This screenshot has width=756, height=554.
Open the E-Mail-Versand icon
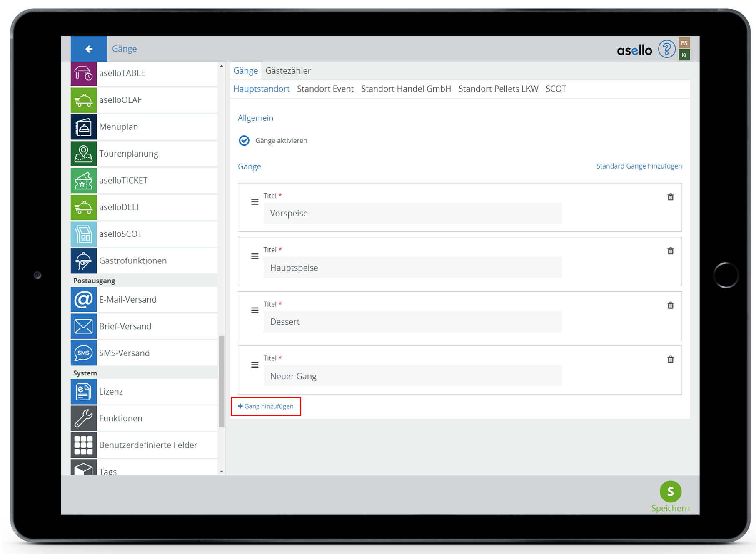[x=83, y=300]
